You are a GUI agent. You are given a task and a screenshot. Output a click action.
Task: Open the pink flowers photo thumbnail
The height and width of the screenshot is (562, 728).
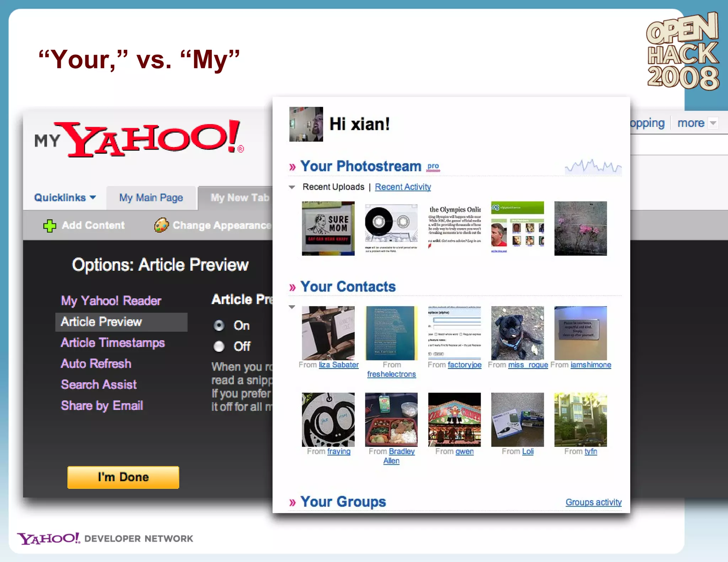click(580, 228)
